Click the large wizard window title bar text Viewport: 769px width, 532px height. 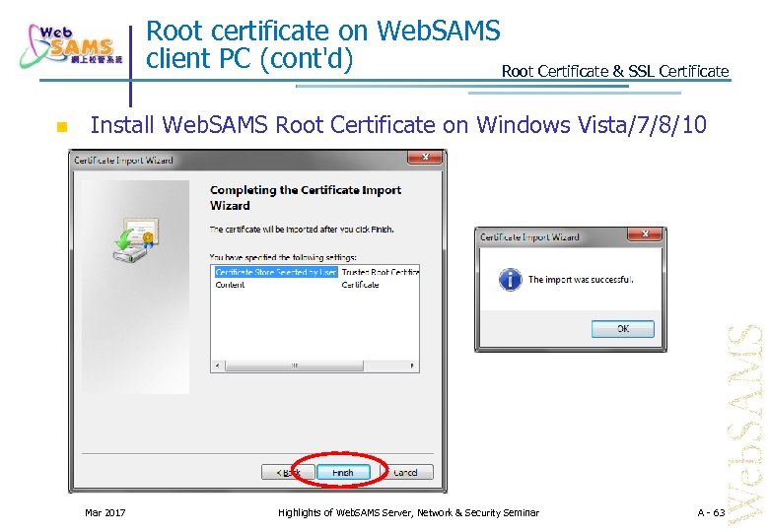click(123, 161)
